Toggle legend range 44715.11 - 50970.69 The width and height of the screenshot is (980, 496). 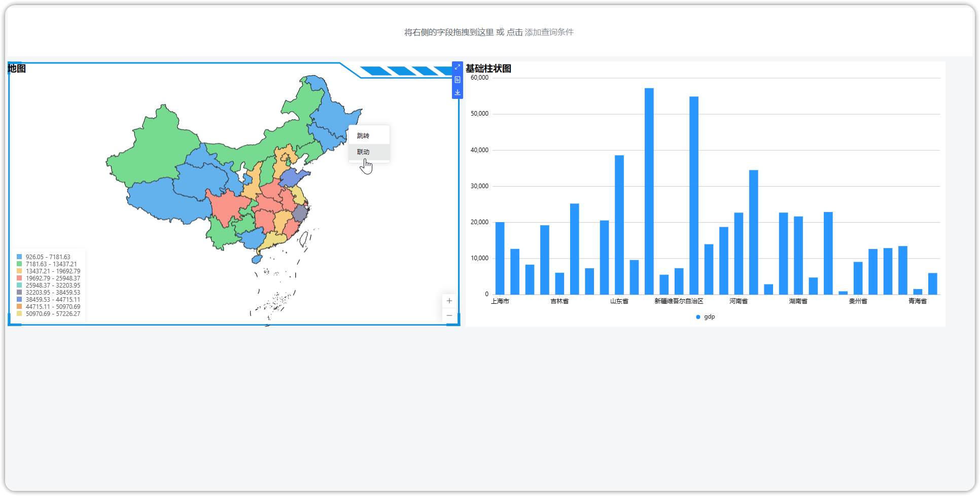(48, 307)
